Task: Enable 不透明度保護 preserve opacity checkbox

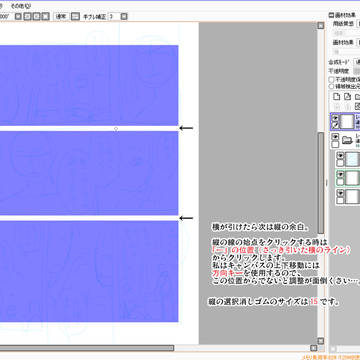Action: pos(331,79)
